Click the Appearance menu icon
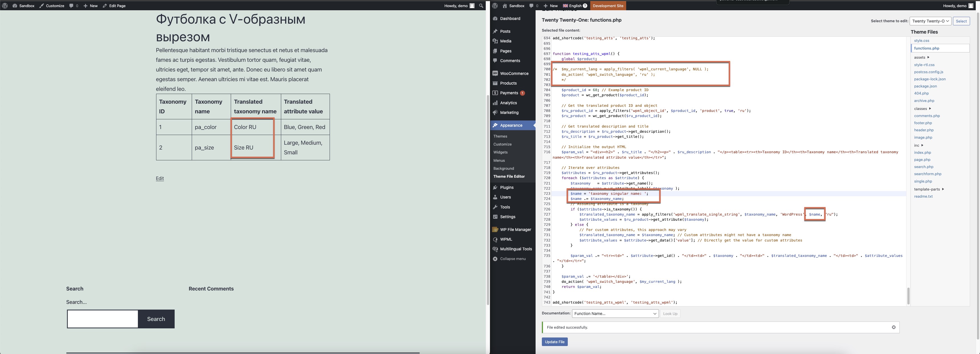980x354 pixels. (495, 125)
